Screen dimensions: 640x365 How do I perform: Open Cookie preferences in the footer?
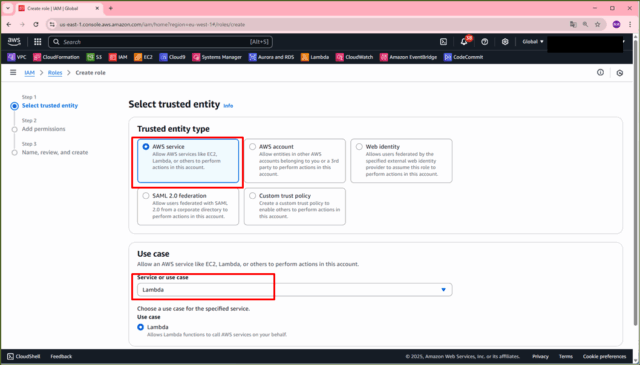tap(604, 356)
